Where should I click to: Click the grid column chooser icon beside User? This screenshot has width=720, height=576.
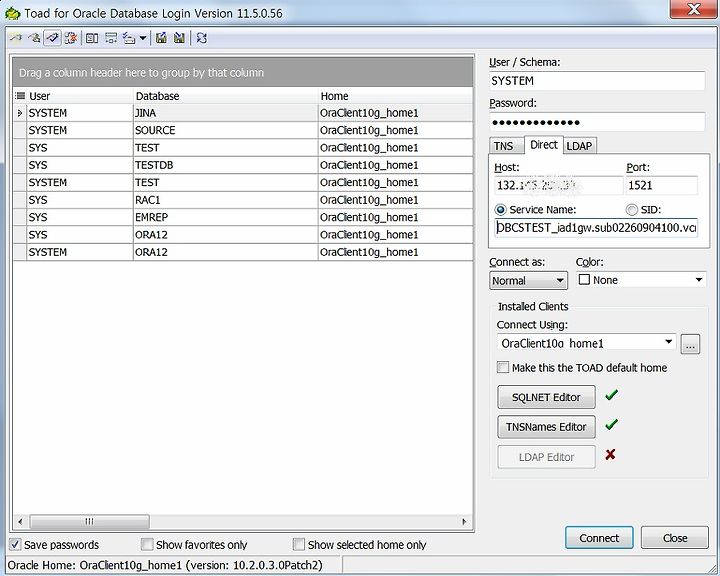coord(20,96)
